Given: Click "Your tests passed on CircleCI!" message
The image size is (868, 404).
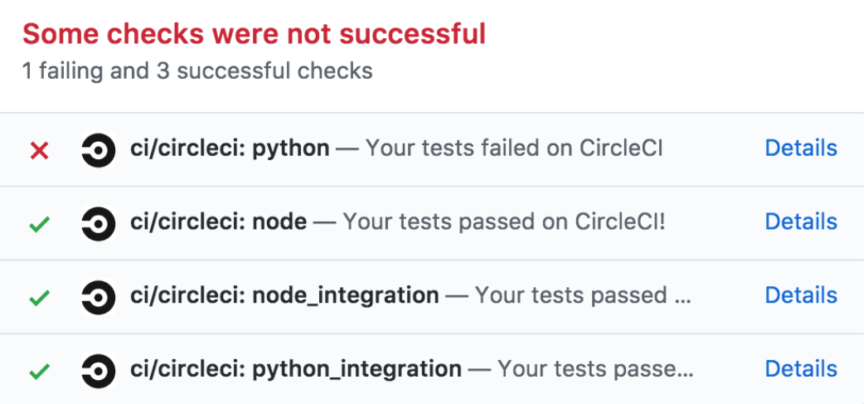Looking at the screenshot, I should (504, 222).
